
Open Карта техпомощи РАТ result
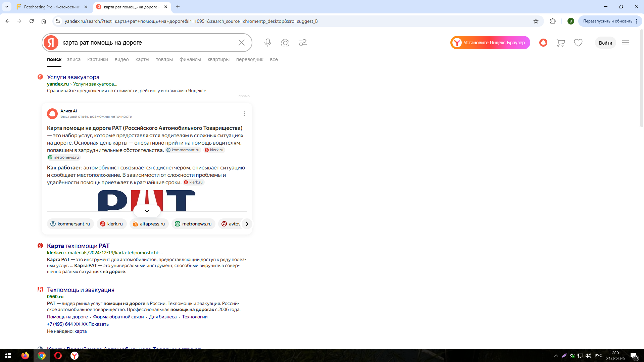point(78,246)
